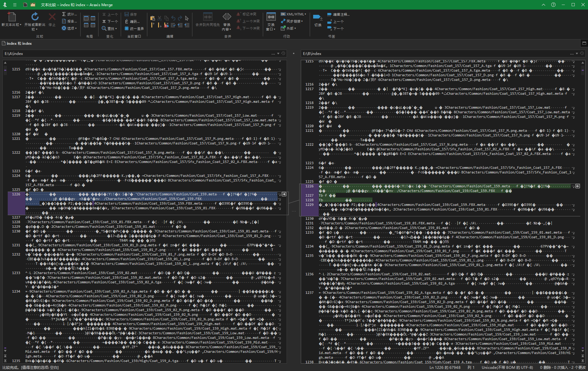Viewport: 588px width, 371px height.
Task: Select two-pane vertical layout
Action: tap(86, 18)
